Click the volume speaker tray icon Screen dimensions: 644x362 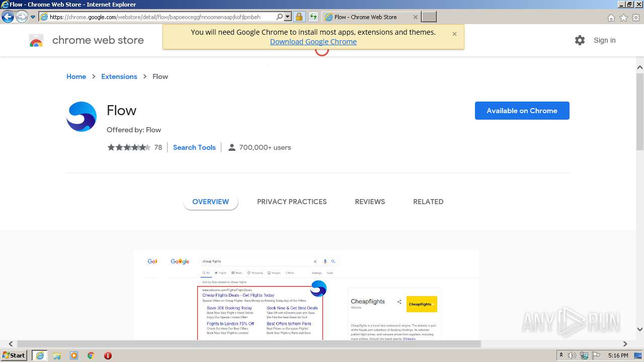click(x=572, y=355)
